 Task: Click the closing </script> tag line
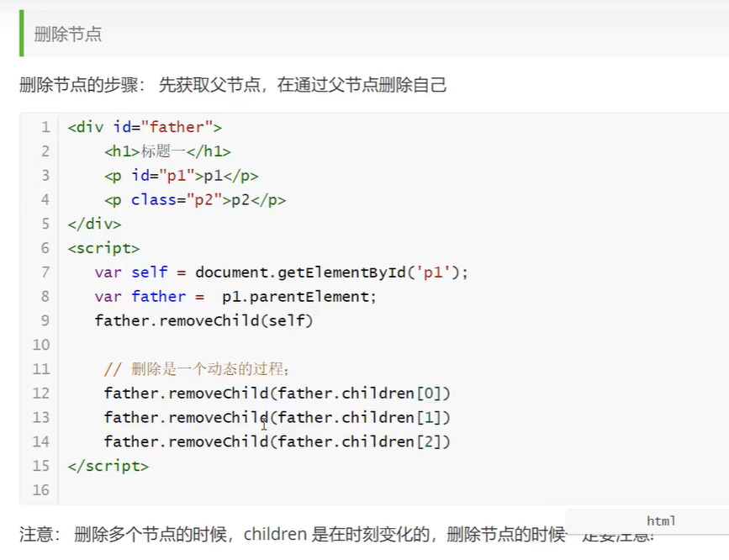click(x=108, y=466)
